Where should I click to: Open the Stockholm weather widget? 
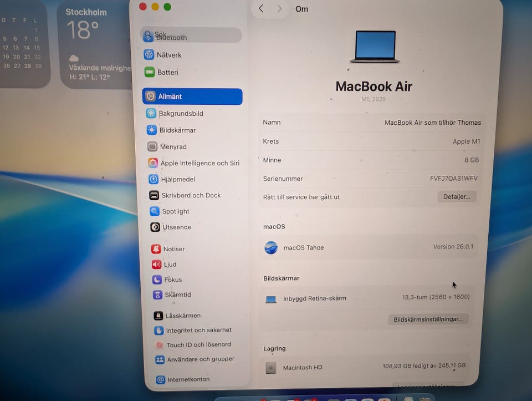(x=95, y=45)
